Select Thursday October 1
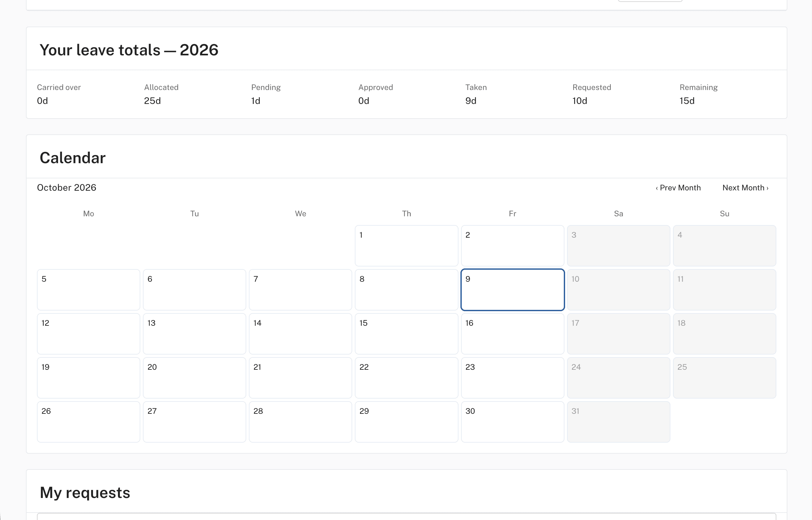812x520 pixels. coord(406,246)
